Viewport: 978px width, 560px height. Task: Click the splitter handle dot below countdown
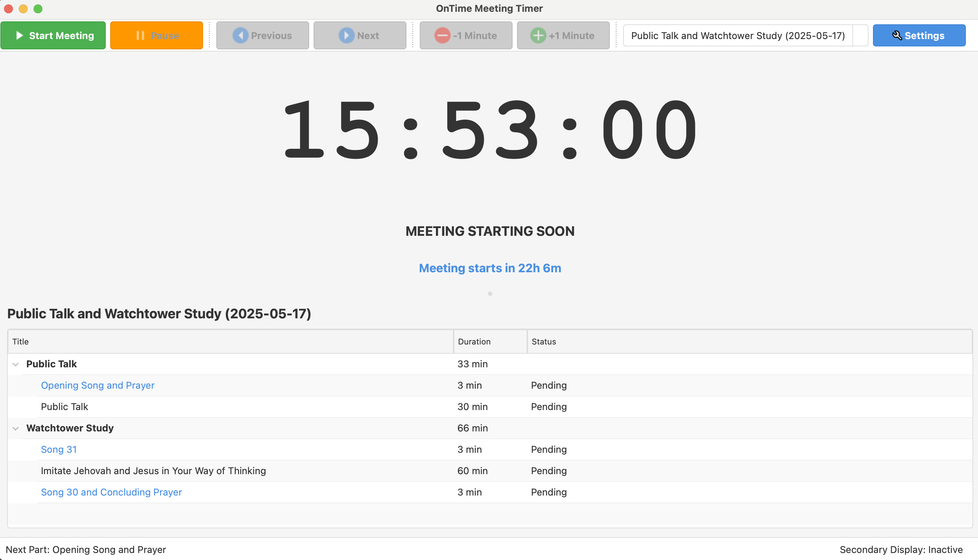[490, 294]
